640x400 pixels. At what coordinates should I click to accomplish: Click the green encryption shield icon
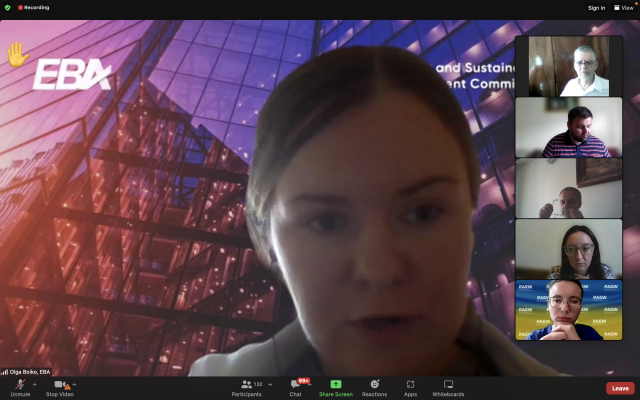tap(7, 7)
